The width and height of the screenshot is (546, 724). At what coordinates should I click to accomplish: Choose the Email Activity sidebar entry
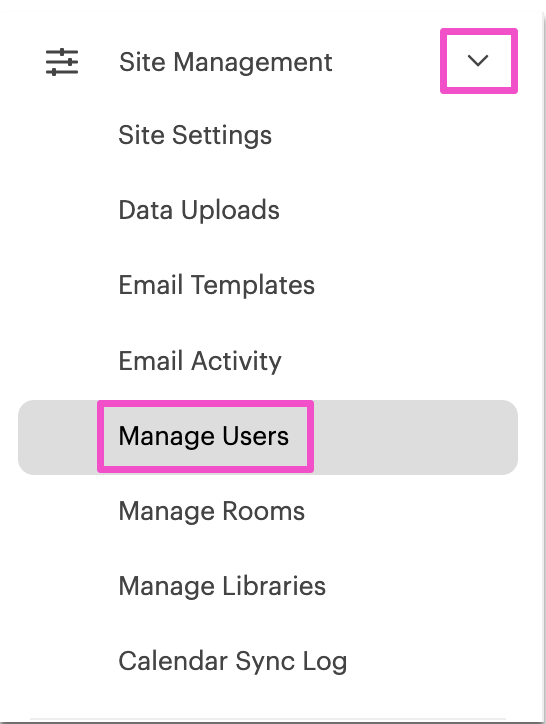click(x=200, y=361)
